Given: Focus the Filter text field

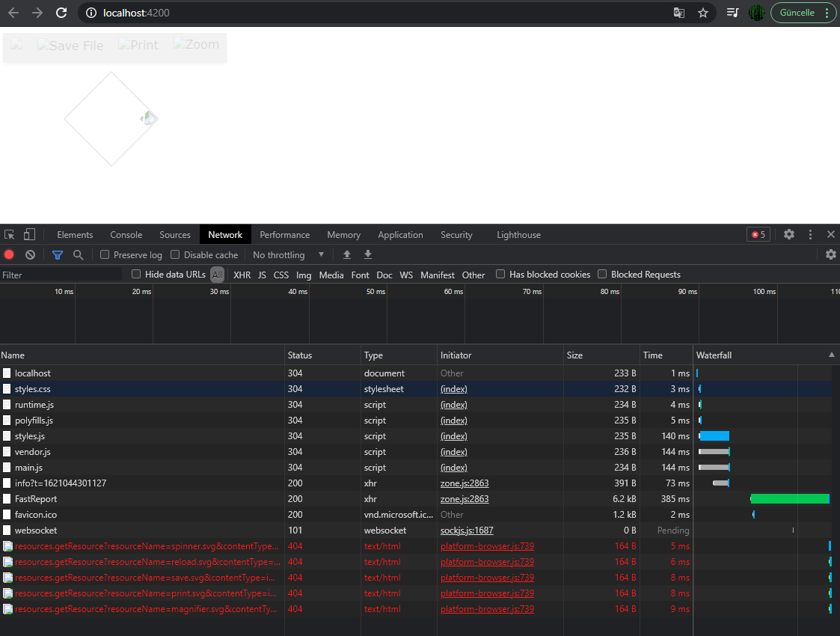Looking at the screenshot, I should 61,275.
